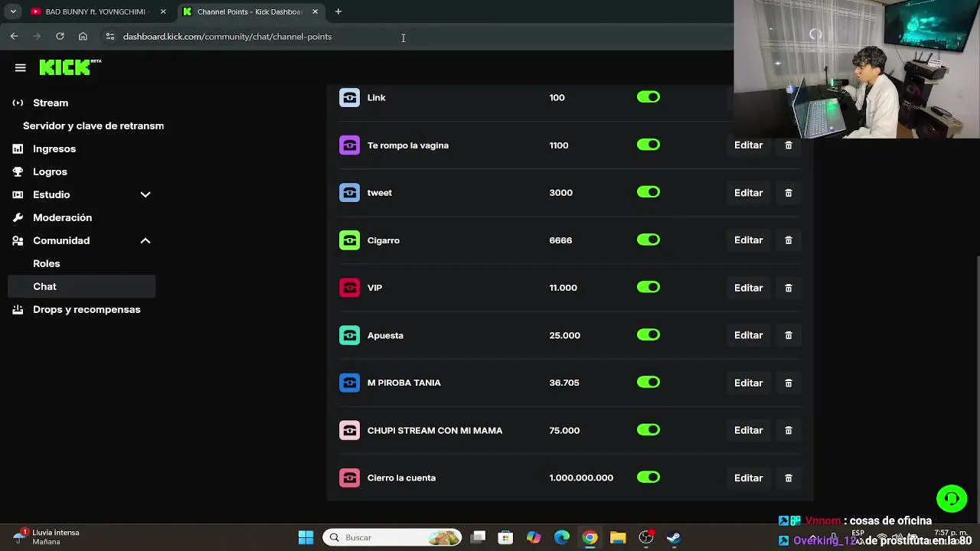Viewport: 980px width, 551px height.
Task: Disable the Cigarro reward switch
Action: click(x=648, y=240)
